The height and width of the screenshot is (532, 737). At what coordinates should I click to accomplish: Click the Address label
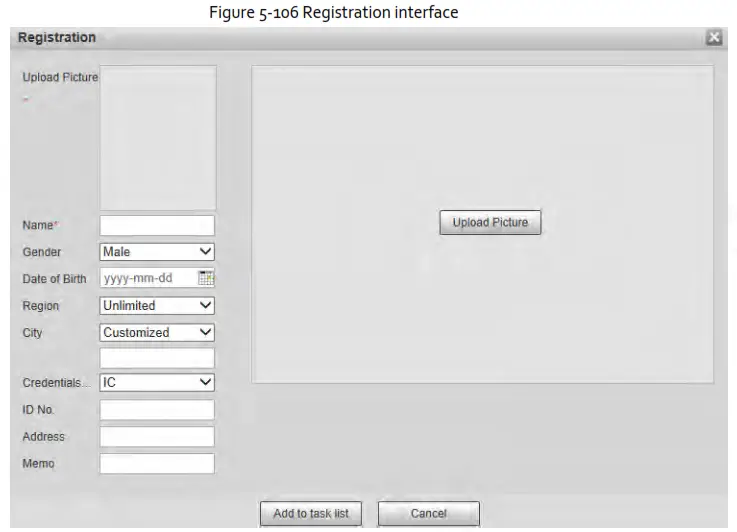tap(43, 437)
